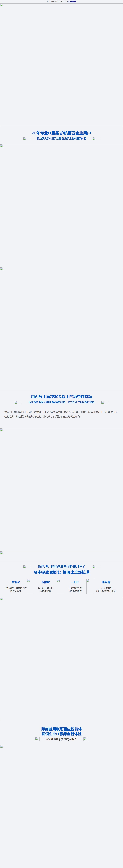
Task: Select heading 30年专业IT服务 护航百万企业用户
Action: (x=61, y=133)
